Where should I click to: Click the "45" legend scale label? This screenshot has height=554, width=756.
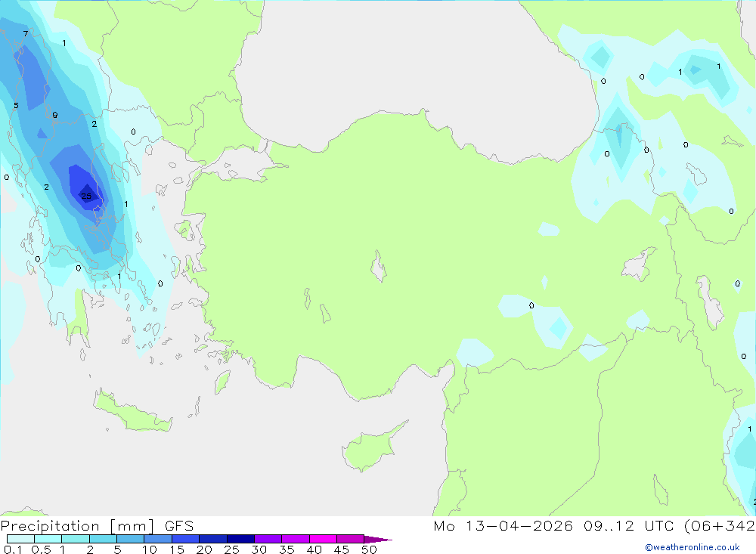[x=342, y=549]
